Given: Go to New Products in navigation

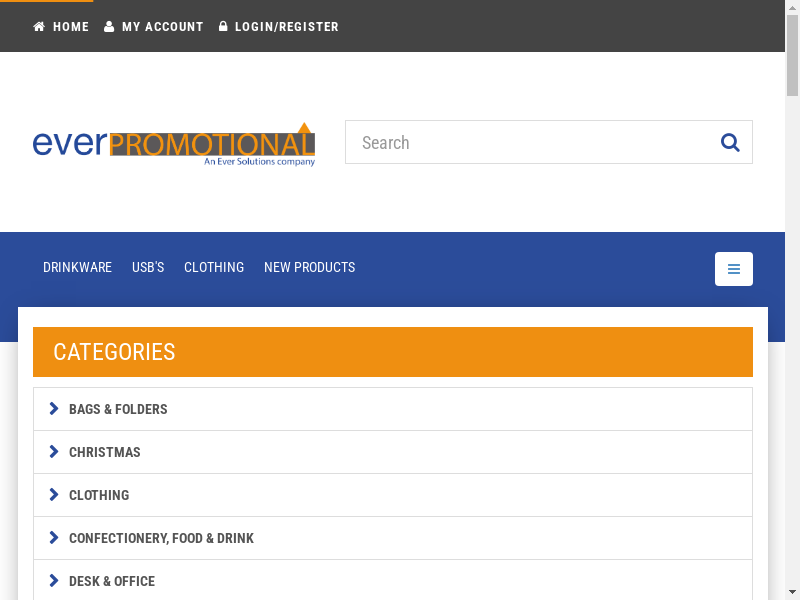Looking at the screenshot, I should click(309, 267).
